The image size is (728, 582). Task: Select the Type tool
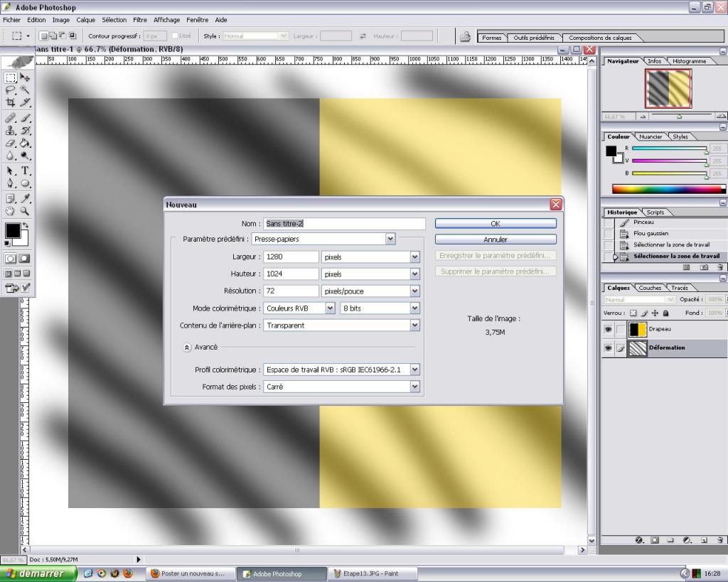point(25,171)
